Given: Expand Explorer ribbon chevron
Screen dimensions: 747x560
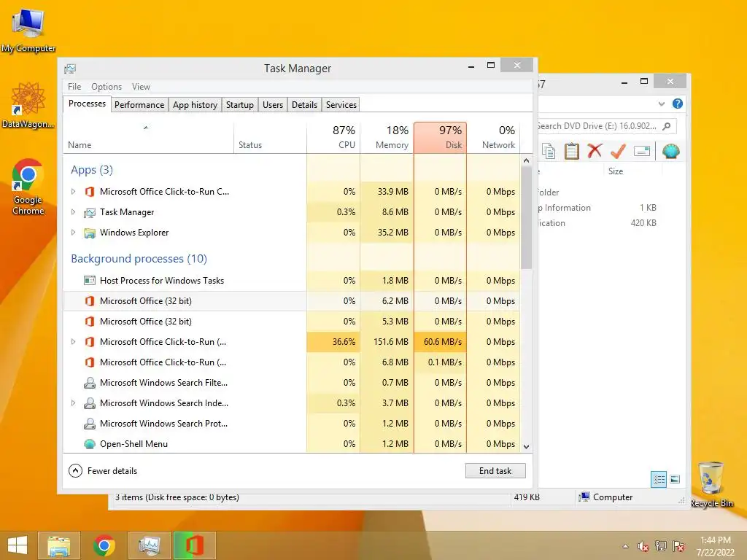Looking at the screenshot, I should pyautogui.click(x=661, y=104).
